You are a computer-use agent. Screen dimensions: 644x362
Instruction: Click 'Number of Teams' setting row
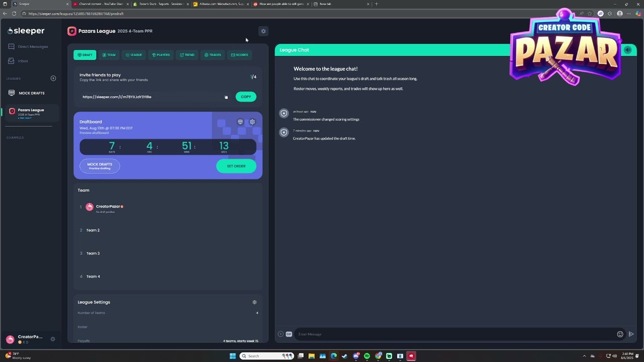[x=168, y=313]
